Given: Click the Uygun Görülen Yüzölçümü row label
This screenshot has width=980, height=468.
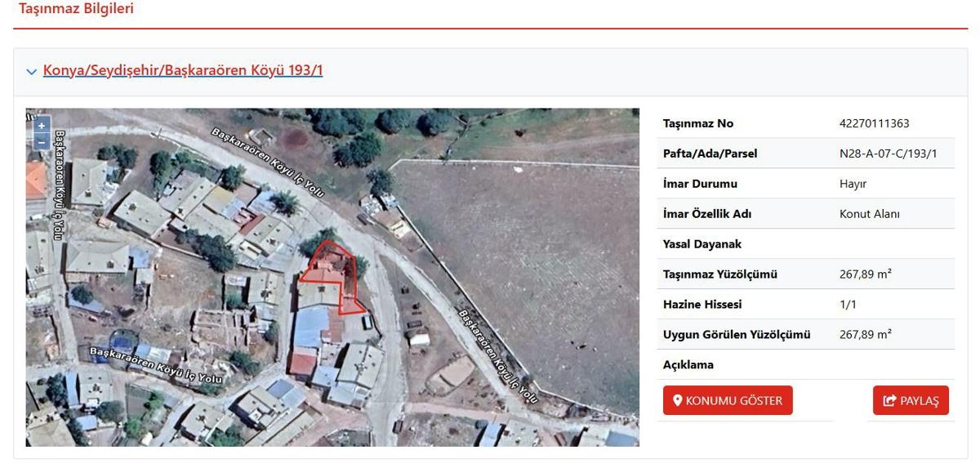Looking at the screenshot, I should coord(736,335).
